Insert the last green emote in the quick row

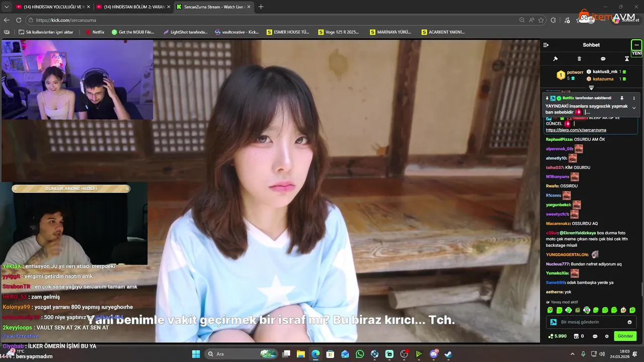coord(632,310)
